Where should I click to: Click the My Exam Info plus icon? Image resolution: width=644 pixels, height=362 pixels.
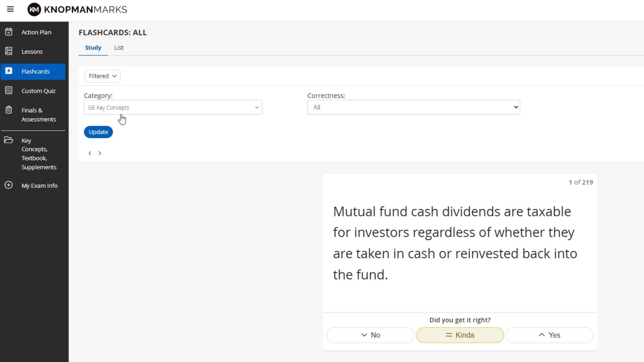pyautogui.click(x=9, y=185)
